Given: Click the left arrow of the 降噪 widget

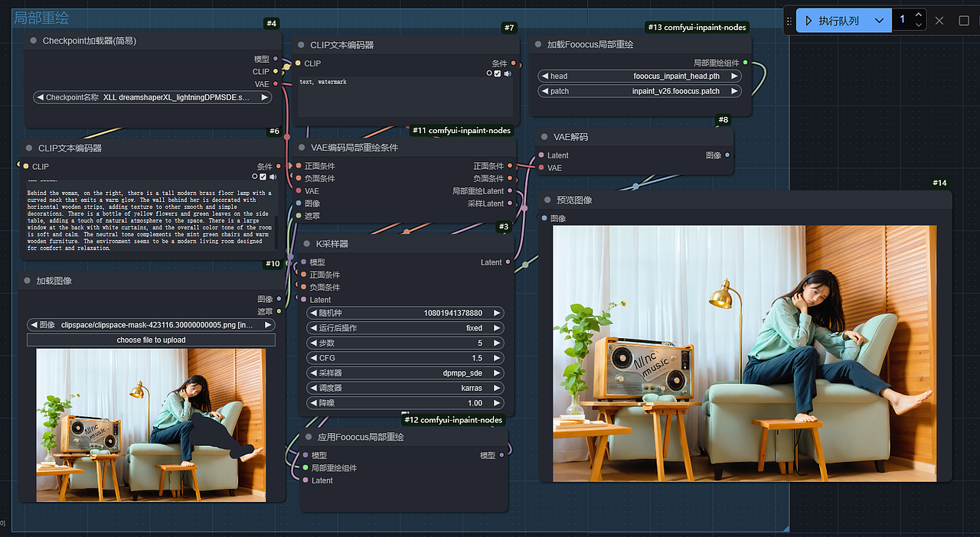Looking at the screenshot, I should pyautogui.click(x=313, y=403).
